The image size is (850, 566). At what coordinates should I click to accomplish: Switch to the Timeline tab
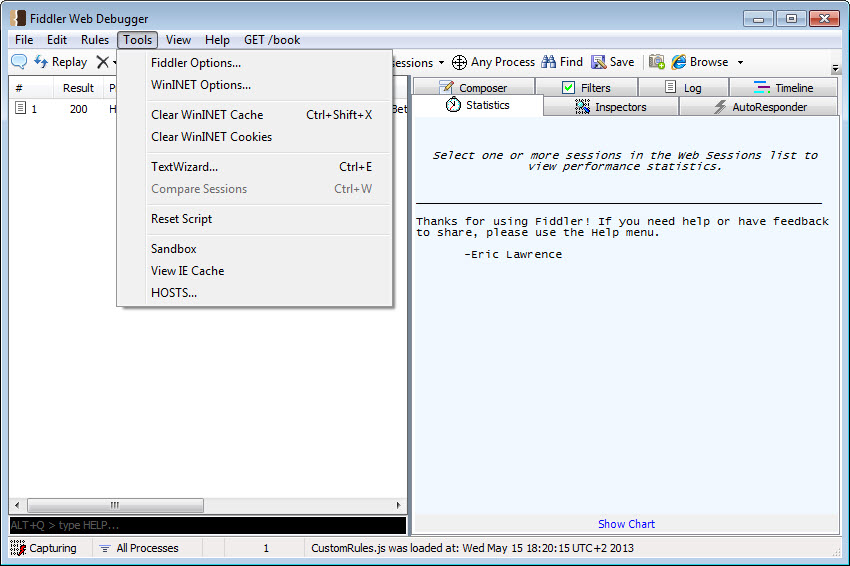coord(783,87)
